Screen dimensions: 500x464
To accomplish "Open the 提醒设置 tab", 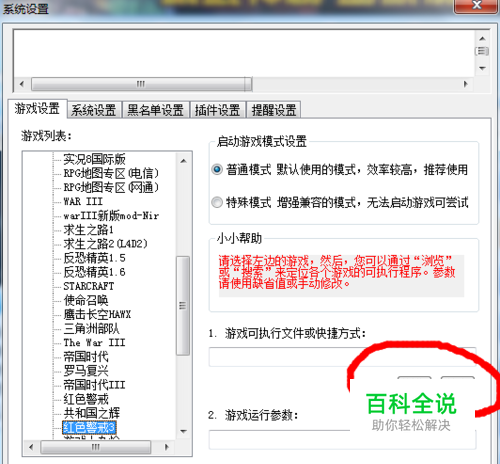I will pyautogui.click(x=274, y=110).
